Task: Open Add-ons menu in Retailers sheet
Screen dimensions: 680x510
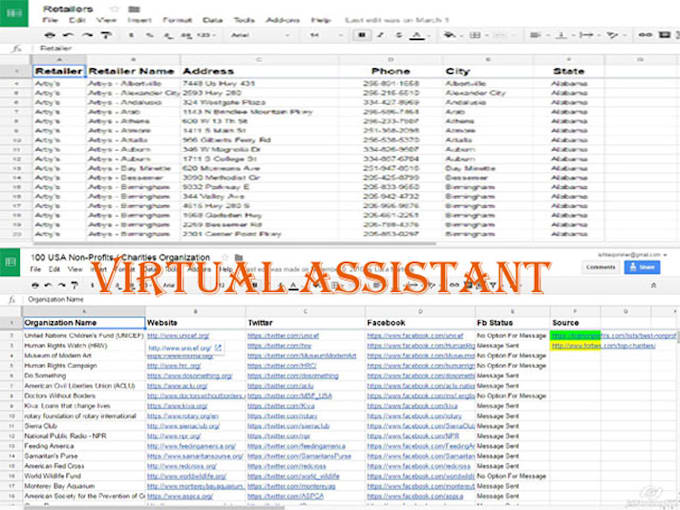Action: [x=283, y=20]
